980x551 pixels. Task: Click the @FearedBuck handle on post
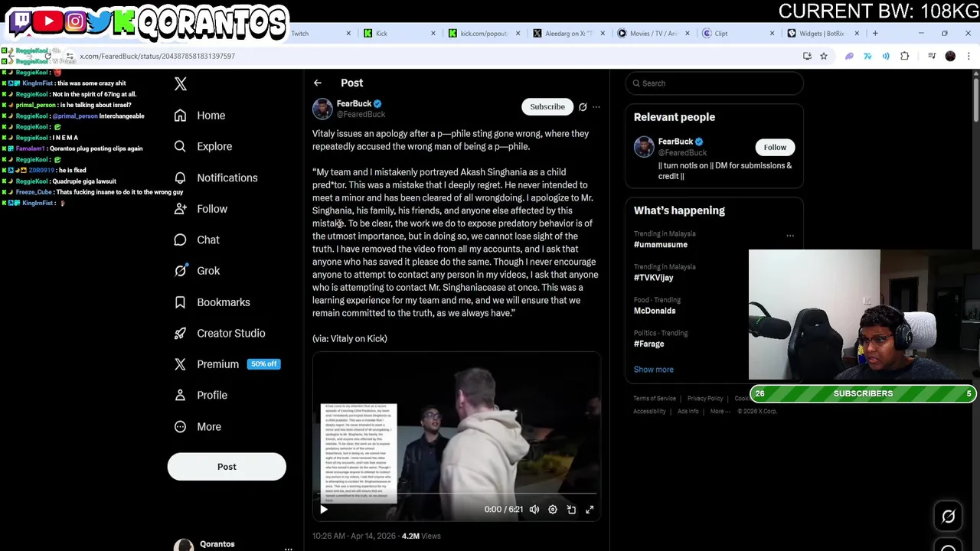[361, 115]
